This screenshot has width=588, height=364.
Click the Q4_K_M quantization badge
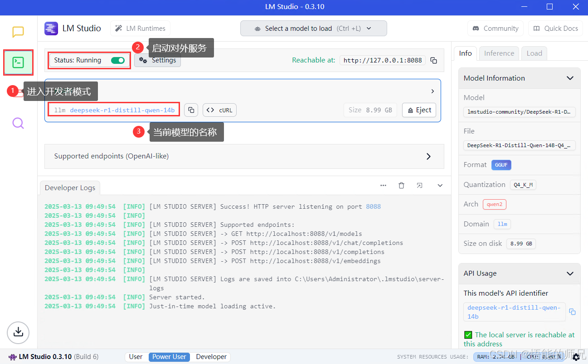tap(523, 185)
